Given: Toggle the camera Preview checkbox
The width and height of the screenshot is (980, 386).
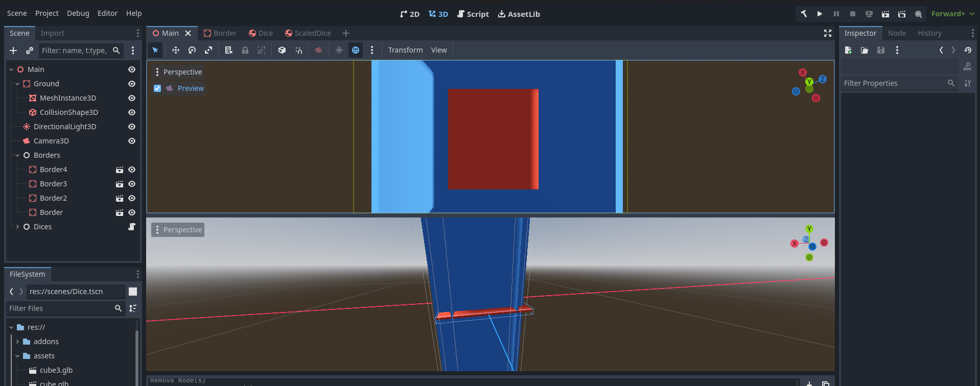Looking at the screenshot, I should [157, 88].
